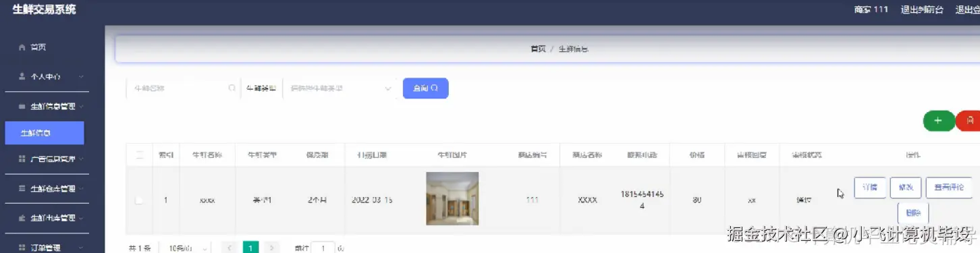This screenshot has height=253, width=980.
Task: Go to next page arrow
Action: (x=271, y=248)
